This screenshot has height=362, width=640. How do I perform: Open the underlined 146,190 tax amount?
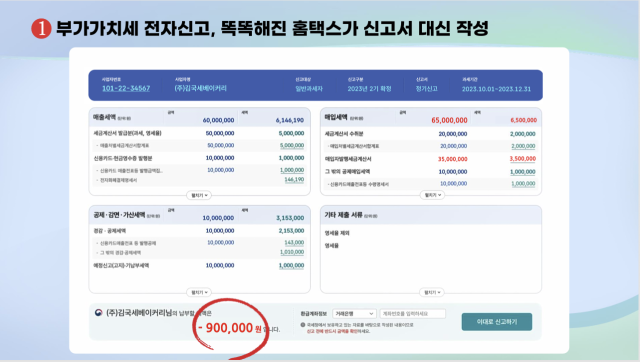294,180
